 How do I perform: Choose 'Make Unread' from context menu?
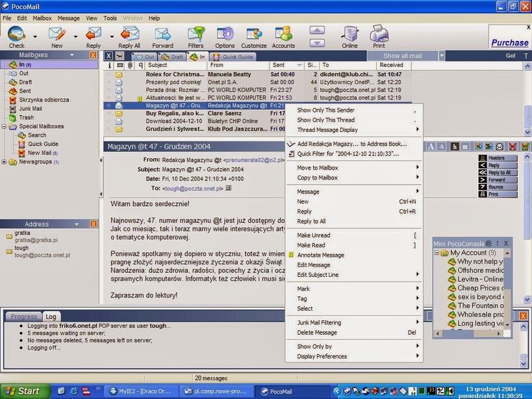354,235
